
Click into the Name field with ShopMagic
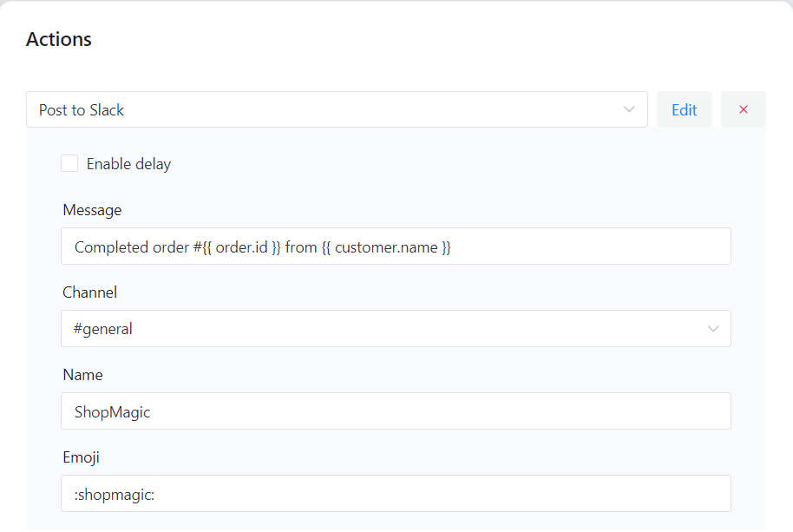click(396, 411)
